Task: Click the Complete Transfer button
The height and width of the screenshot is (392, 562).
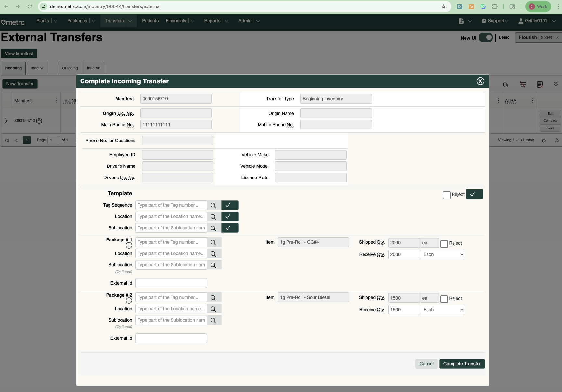Action: pos(462,364)
